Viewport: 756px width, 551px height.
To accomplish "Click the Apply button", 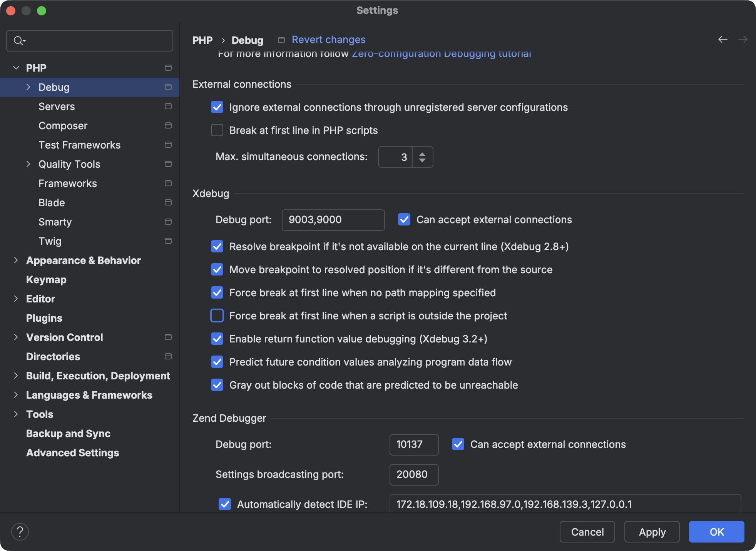I will (652, 532).
